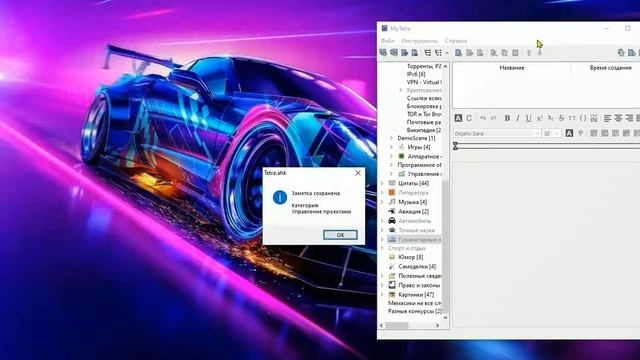Expand the Игры [4] branch
The height and width of the screenshot is (360, 640).
click(391, 147)
